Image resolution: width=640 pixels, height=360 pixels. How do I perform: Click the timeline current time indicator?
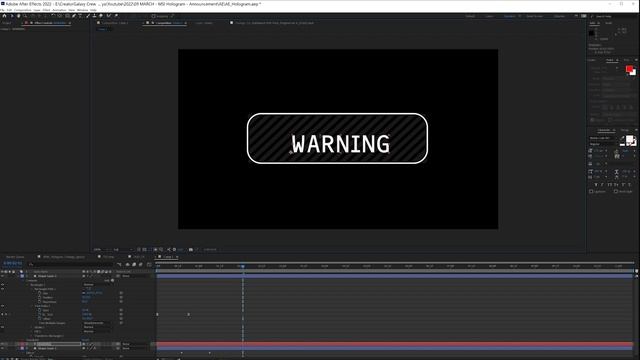[242, 266]
